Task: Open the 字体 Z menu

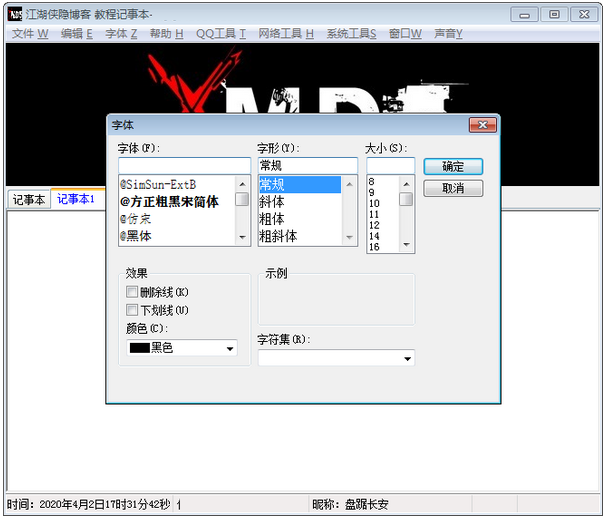Action: coord(121,34)
